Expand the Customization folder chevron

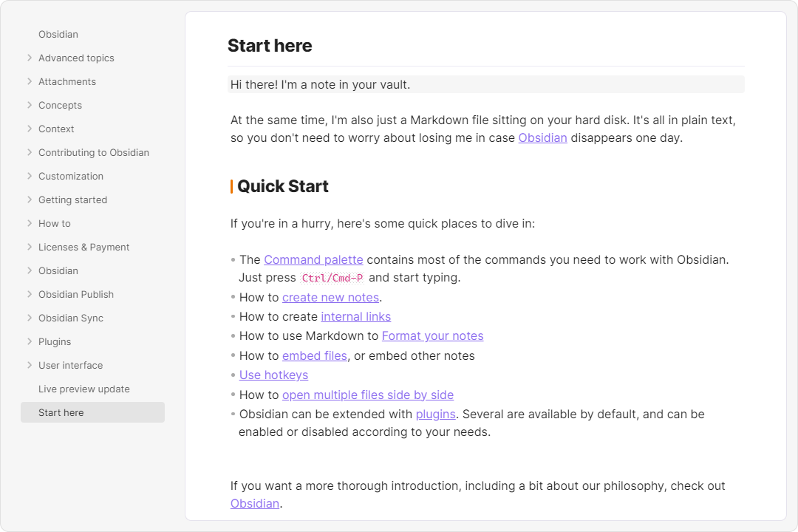(30, 176)
